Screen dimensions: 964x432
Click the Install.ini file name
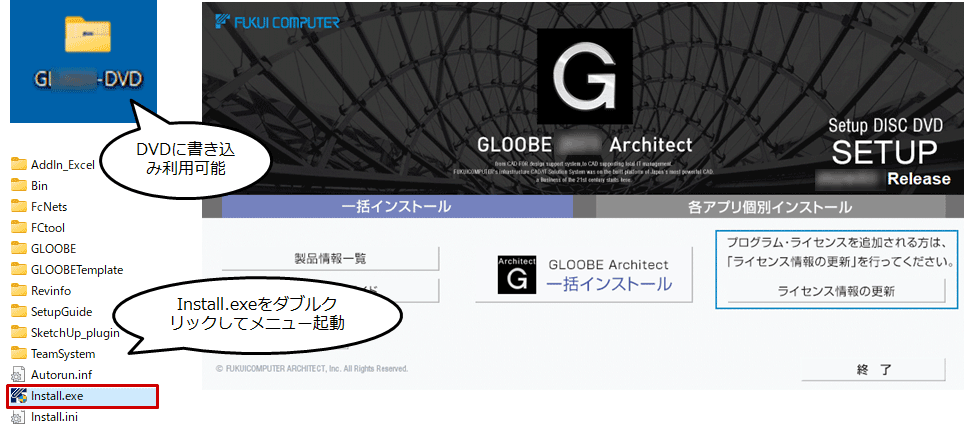point(55,417)
